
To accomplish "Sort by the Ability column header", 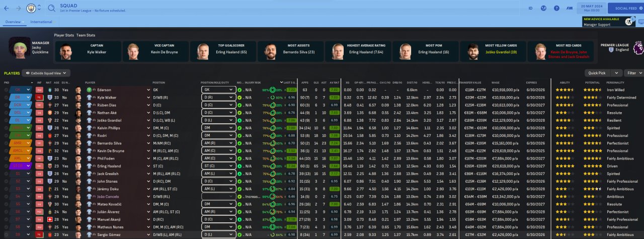I will click(x=565, y=83).
